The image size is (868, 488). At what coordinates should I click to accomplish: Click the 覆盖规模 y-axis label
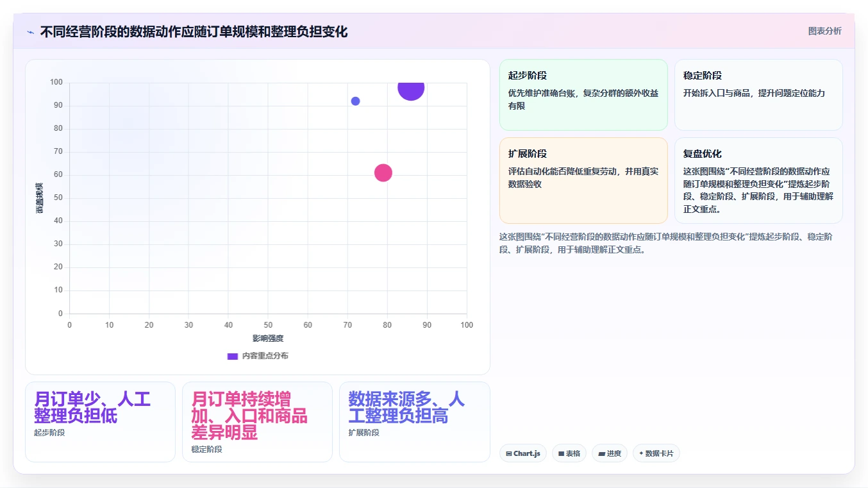(x=40, y=198)
